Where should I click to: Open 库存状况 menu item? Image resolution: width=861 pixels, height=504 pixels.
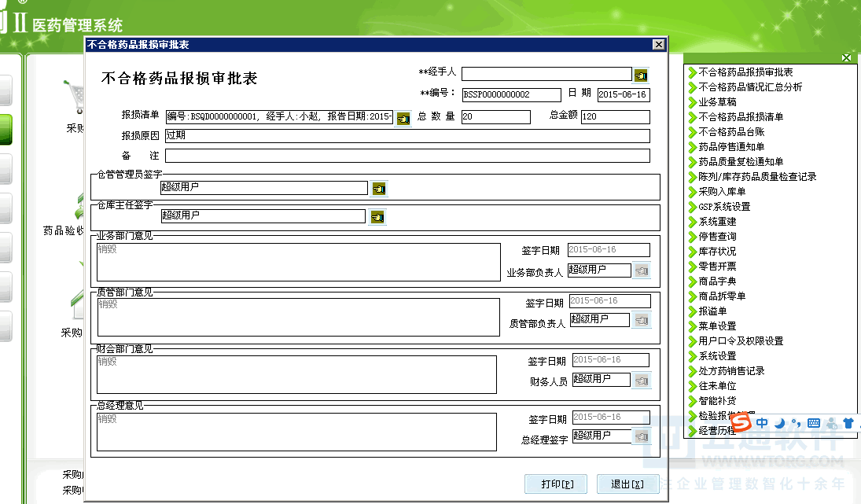(717, 252)
